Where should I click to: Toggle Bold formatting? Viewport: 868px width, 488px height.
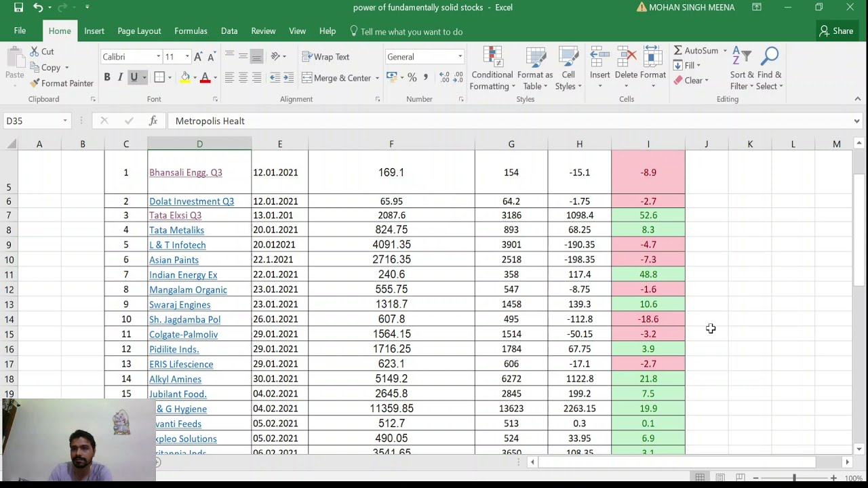coord(106,77)
